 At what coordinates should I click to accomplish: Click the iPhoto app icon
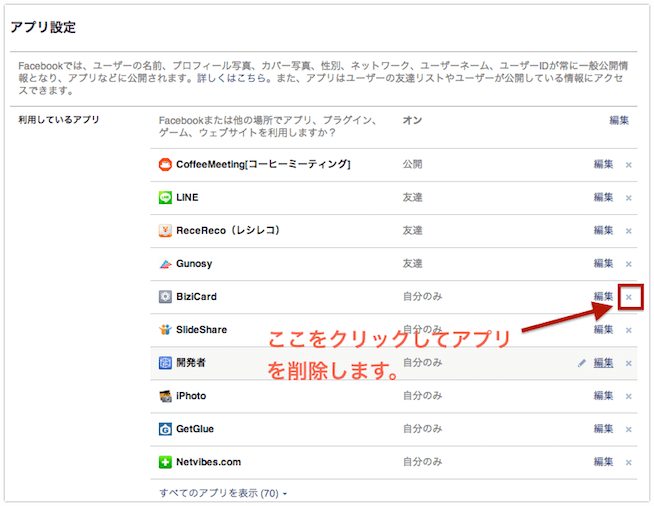pos(165,396)
